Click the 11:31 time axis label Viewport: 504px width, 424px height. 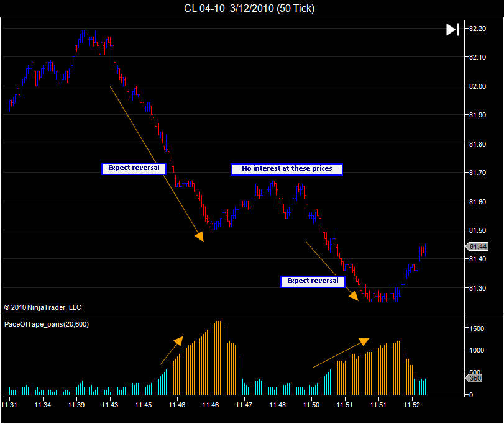point(9,405)
